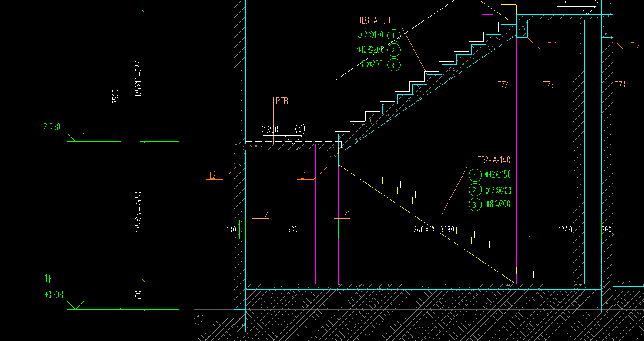Image resolution: width=644 pixels, height=341 pixels.
Task: Select the TL2 label at the top right
Action: pyautogui.click(x=635, y=46)
